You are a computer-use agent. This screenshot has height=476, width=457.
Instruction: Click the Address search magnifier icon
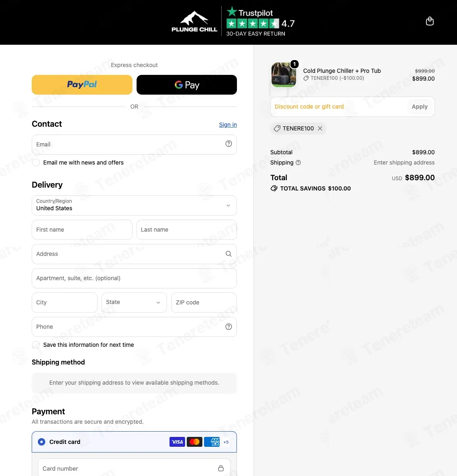pyautogui.click(x=229, y=254)
